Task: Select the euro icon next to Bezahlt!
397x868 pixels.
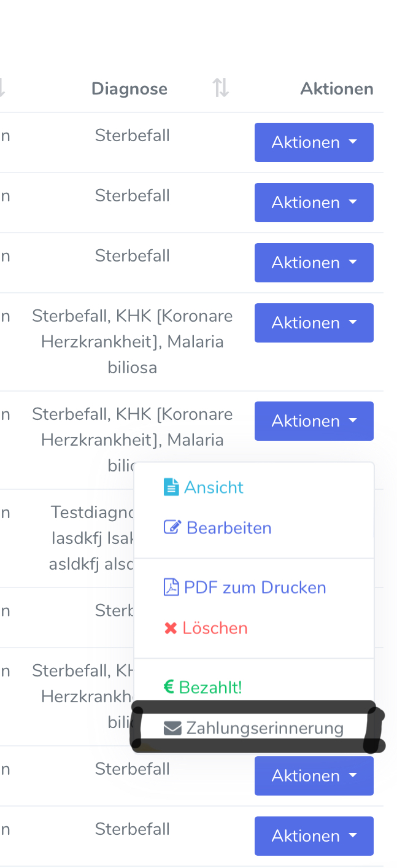Action: point(169,686)
